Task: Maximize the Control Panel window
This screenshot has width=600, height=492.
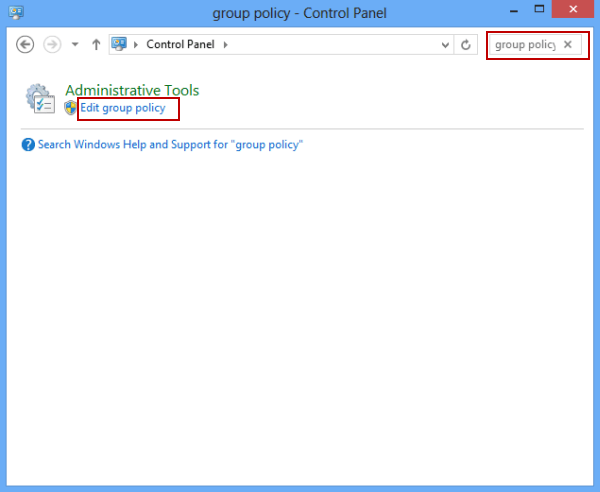Action: click(539, 9)
